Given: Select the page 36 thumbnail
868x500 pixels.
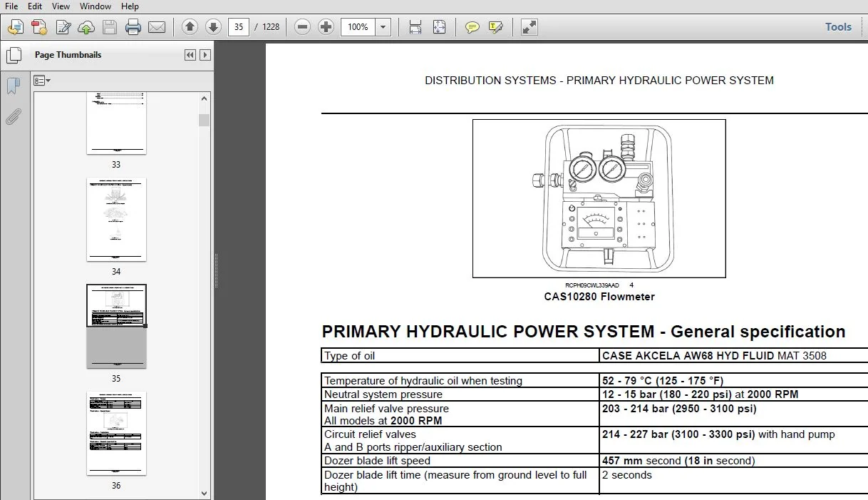Looking at the screenshot, I should pyautogui.click(x=116, y=434).
